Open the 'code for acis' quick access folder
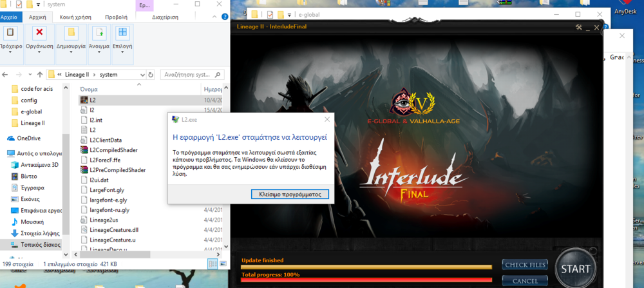 click(x=32, y=89)
